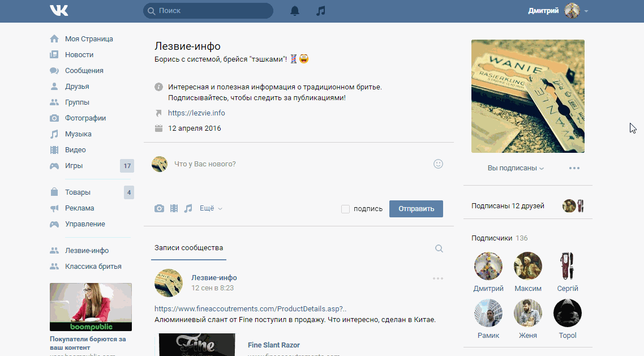This screenshot has width=644, height=356.
Task: Click the camera icon beside Фотографии
Action: click(54, 118)
